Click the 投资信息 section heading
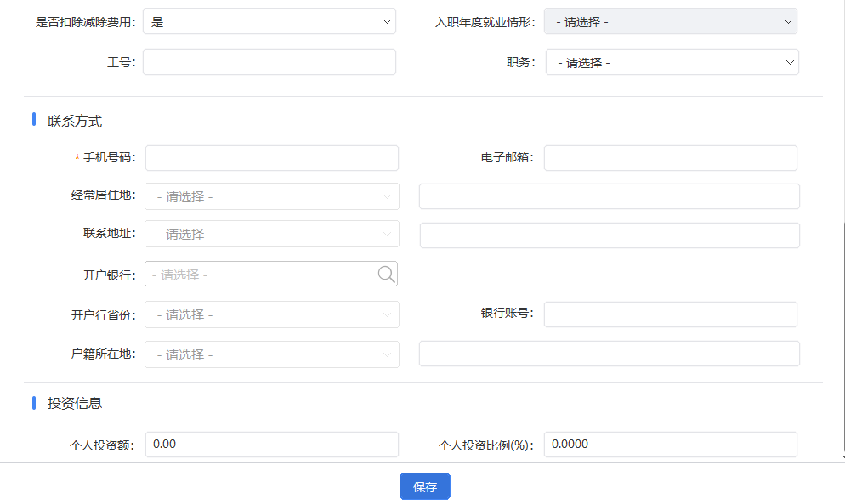 point(75,403)
